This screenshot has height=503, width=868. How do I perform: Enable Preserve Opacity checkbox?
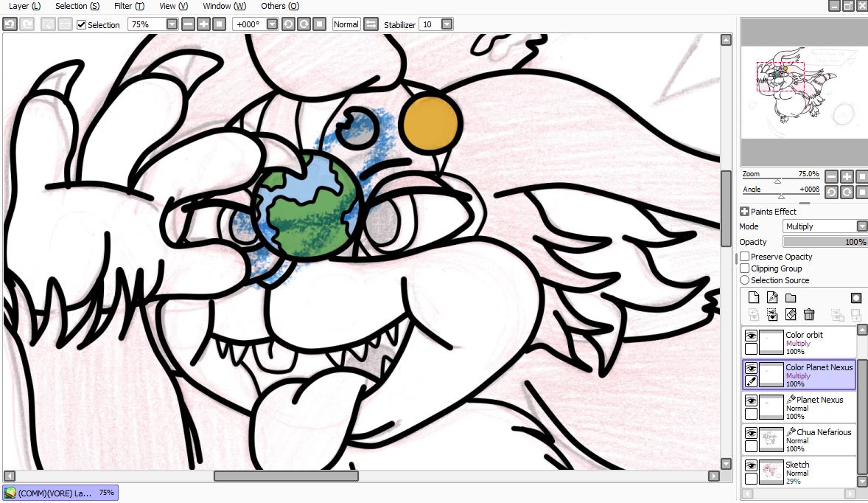pos(745,257)
